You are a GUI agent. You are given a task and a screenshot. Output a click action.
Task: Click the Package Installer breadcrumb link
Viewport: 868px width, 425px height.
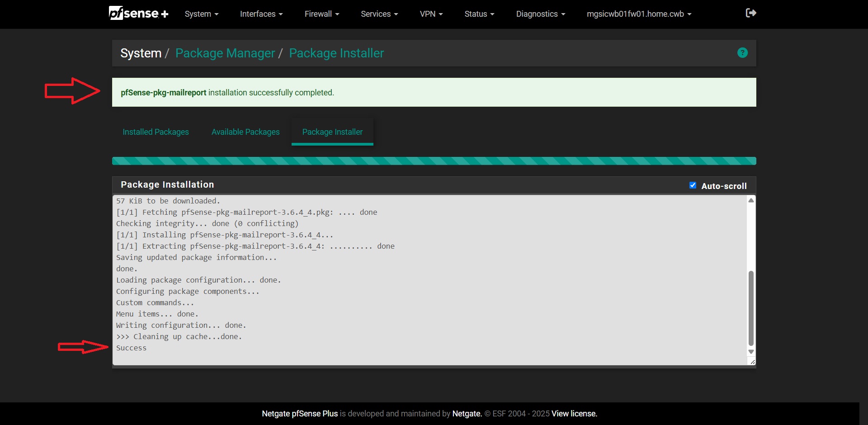(x=336, y=53)
